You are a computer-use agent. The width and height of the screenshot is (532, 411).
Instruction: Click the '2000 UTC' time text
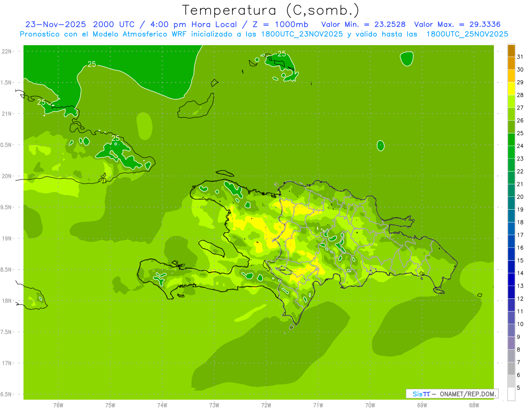coord(114,24)
